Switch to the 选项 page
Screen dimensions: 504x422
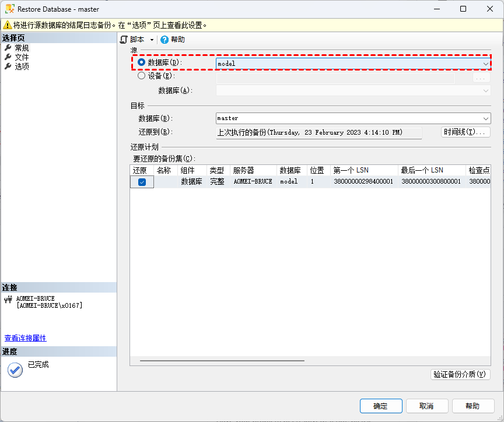[22, 66]
